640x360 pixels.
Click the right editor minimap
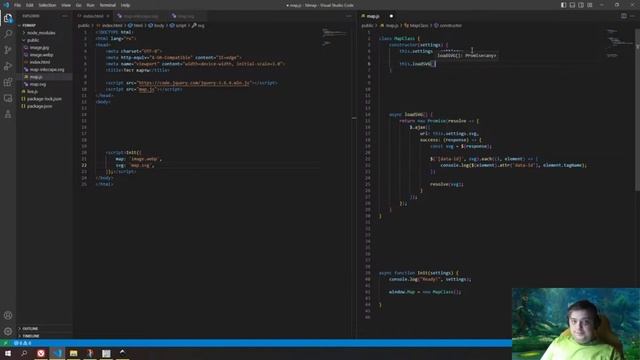pyautogui.click(x=619, y=43)
